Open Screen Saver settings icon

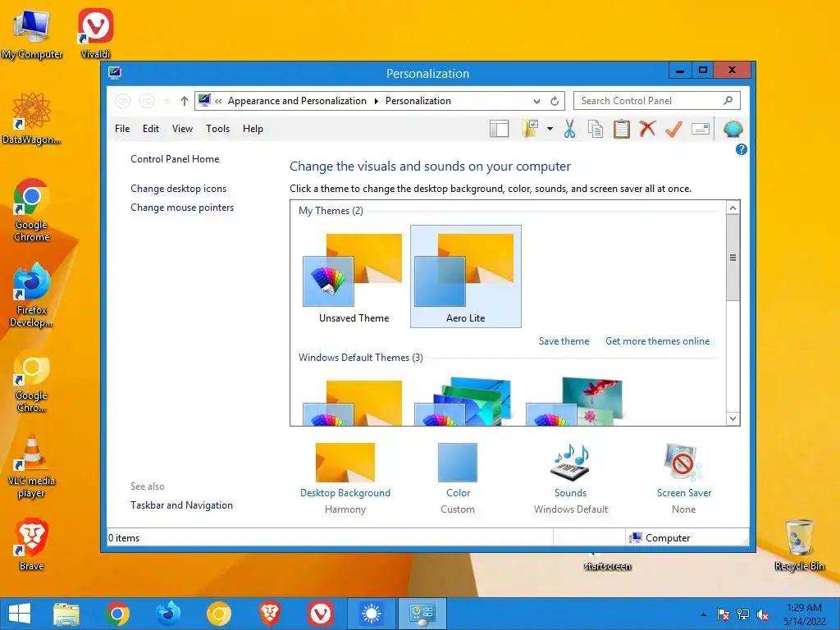pos(683,463)
